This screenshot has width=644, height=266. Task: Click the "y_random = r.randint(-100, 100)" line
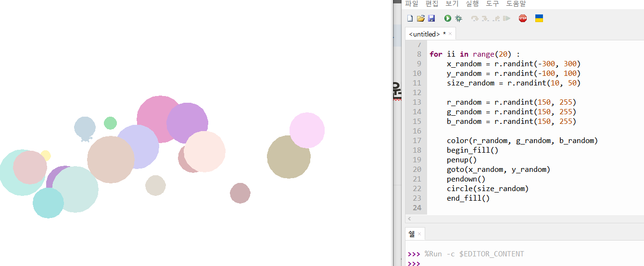[x=514, y=73]
